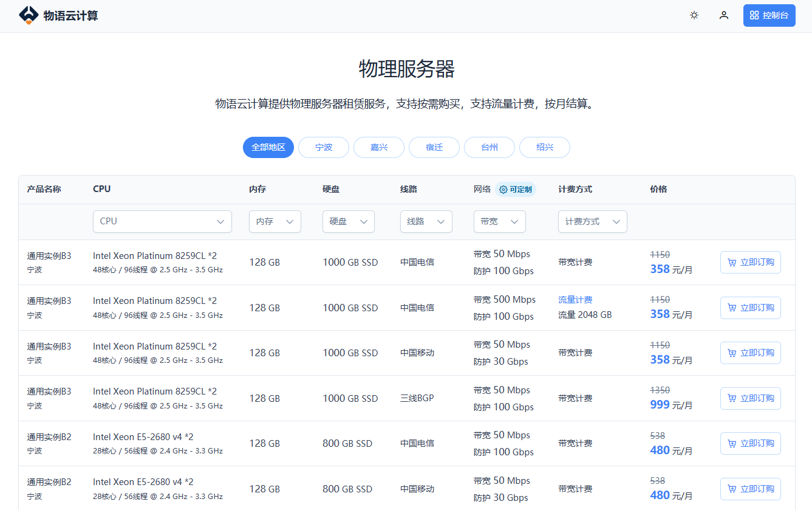The height and width of the screenshot is (510, 812).
Task: Open the user account profile icon
Action: [724, 15]
